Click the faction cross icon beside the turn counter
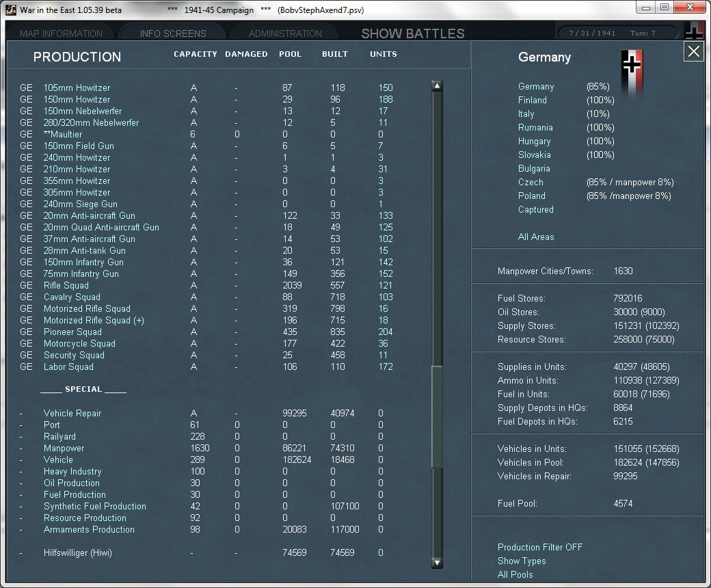The height and width of the screenshot is (588, 711). pyautogui.click(x=694, y=32)
